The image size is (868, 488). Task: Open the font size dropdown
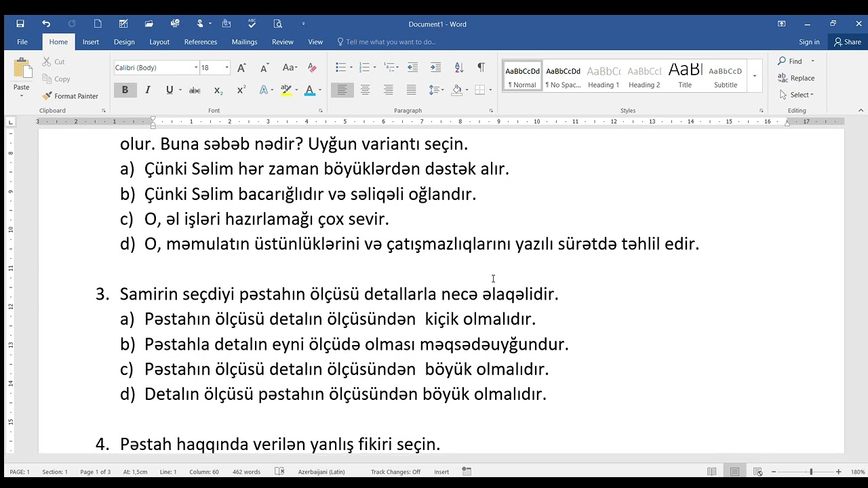coord(226,68)
